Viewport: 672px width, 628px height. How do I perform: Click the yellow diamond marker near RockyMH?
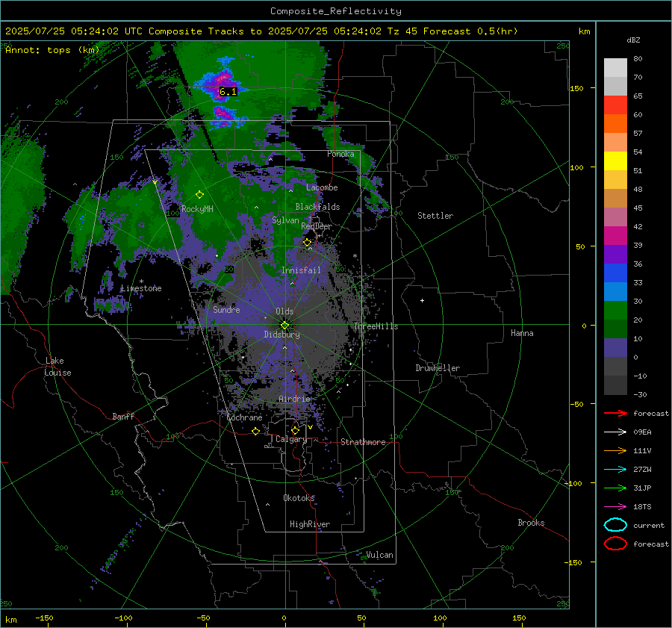pyautogui.click(x=199, y=195)
